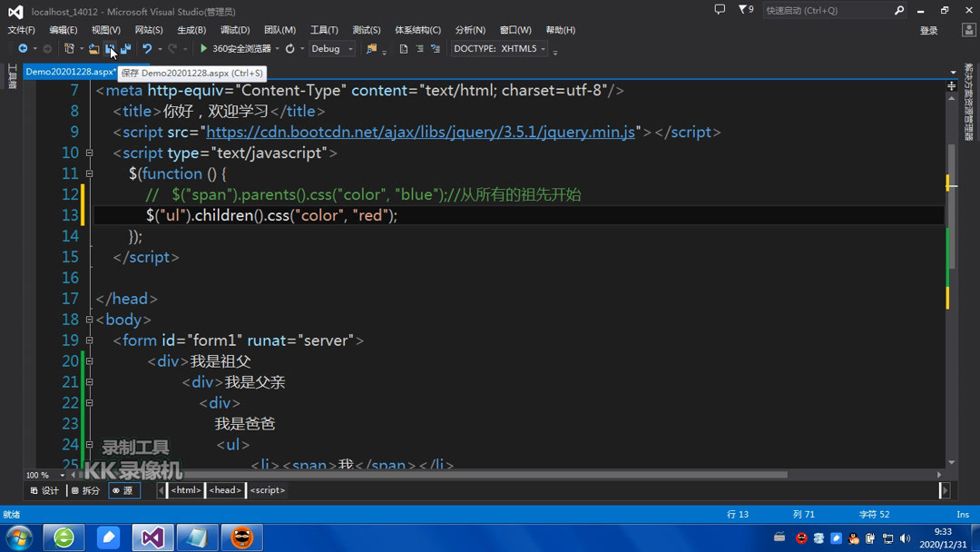The width and height of the screenshot is (980, 552).
Task: Open the 工具(T) menu
Action: (323, 29)
